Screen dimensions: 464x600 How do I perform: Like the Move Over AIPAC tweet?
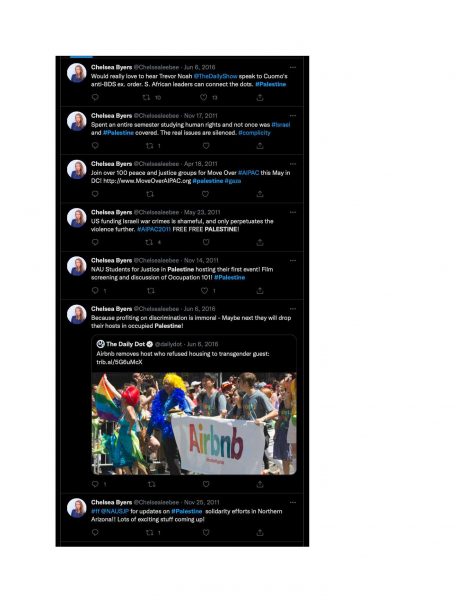coord(205,194)
